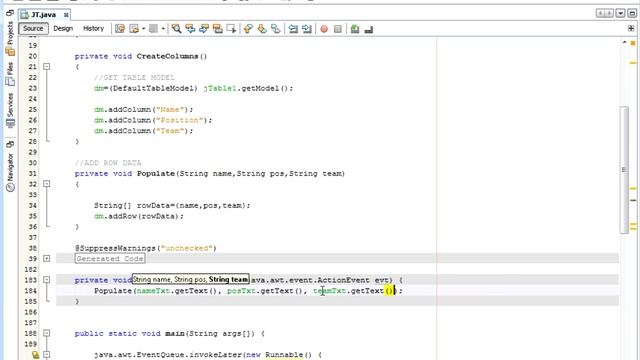Click "@SuppressWarnings" annotation on line 38
640x360 pixels.
[116, 248]
